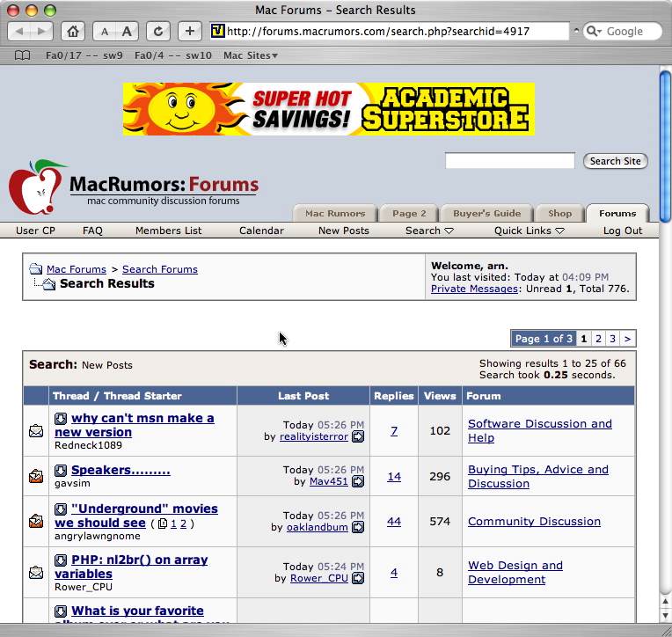Open the Community Discussion forum link
Screen dimensions: 672x637
(x=534, y=522)
